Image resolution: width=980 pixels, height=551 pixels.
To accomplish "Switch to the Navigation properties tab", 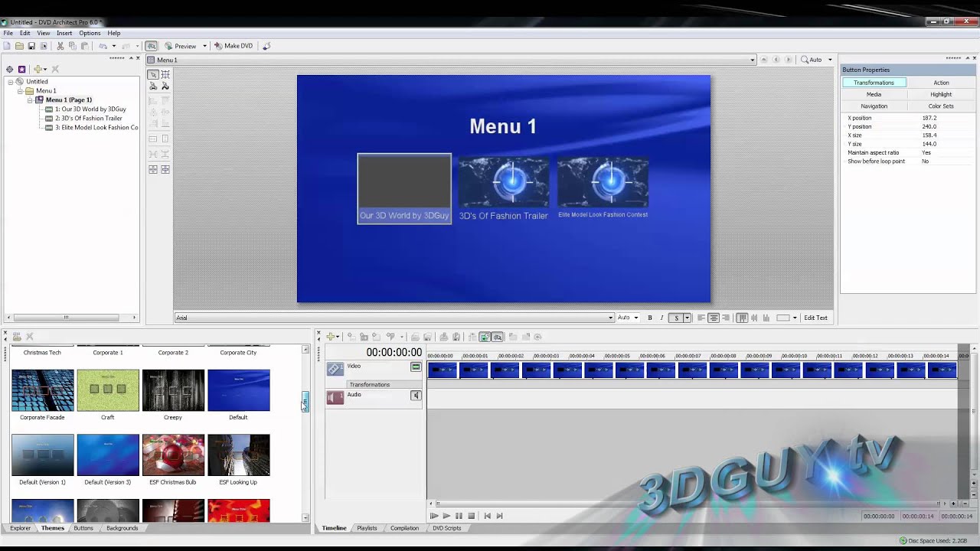I will click(x=874, y=106).
